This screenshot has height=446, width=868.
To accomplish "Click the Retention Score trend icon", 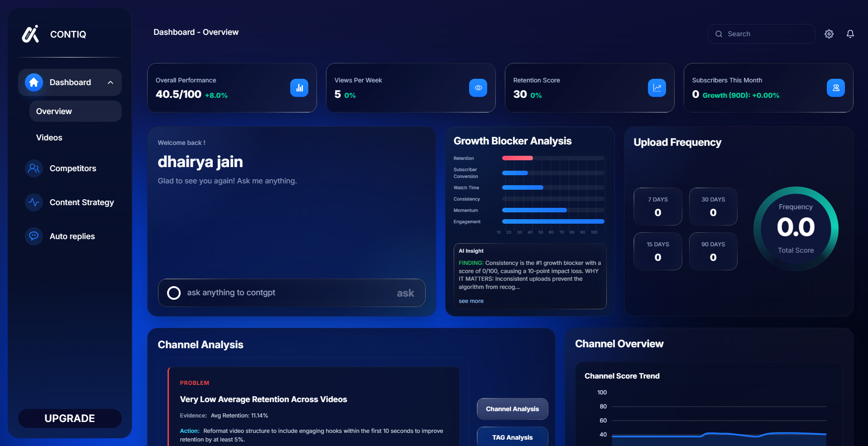I will click(x=657, y=88).
